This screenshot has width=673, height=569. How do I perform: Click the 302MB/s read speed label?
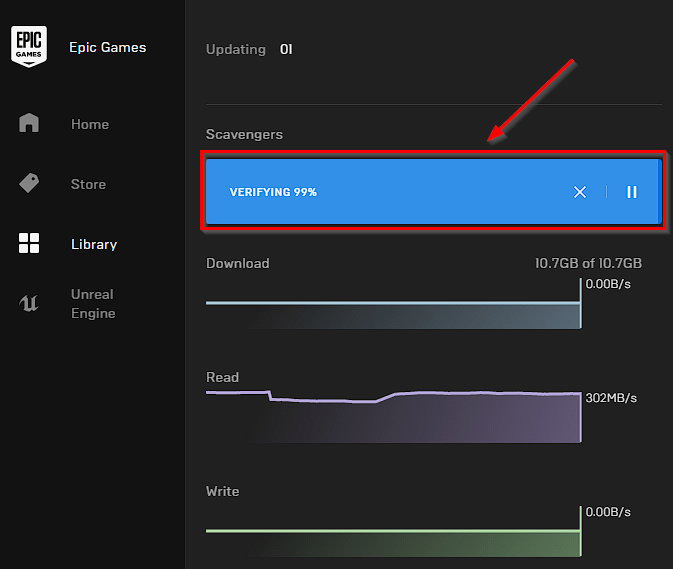click(x=611, y=398)
